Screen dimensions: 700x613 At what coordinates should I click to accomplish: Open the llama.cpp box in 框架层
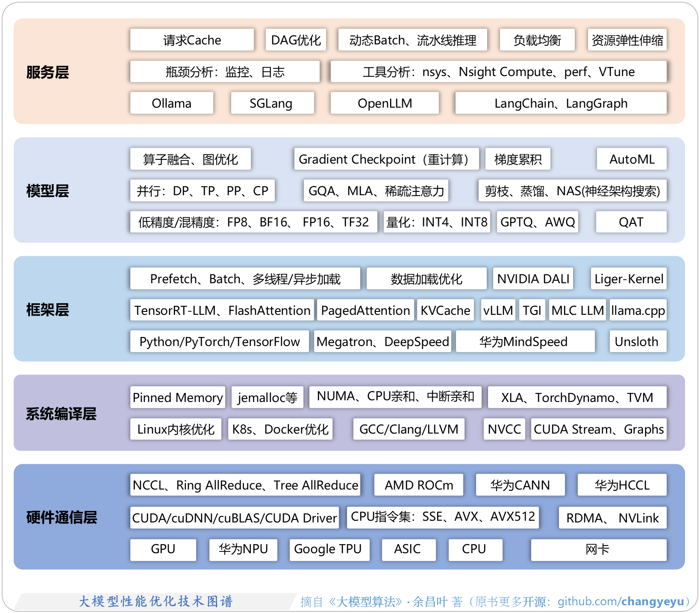638,310
